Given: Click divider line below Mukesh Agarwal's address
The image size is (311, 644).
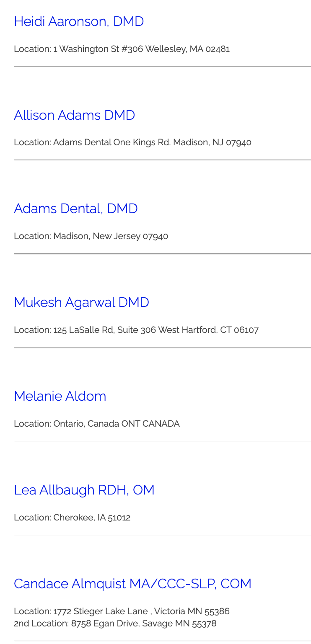Looking at the screenshot, I should (162, 348).
